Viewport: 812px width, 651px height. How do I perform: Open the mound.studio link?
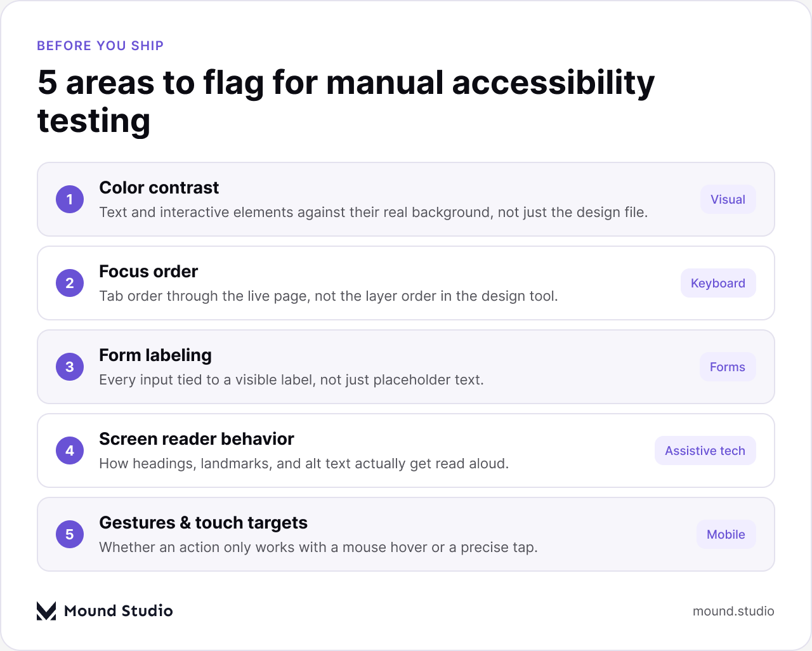point(733,611)
